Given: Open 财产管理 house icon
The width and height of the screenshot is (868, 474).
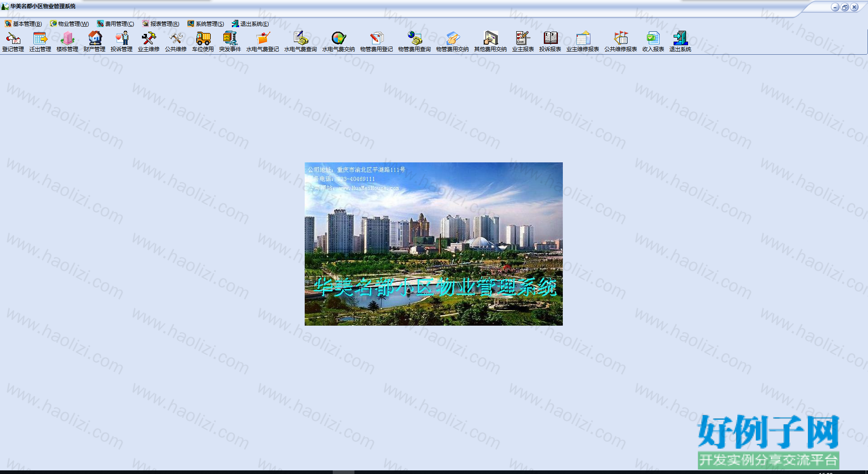Looking at the screenshot, I should pos(94,42).
